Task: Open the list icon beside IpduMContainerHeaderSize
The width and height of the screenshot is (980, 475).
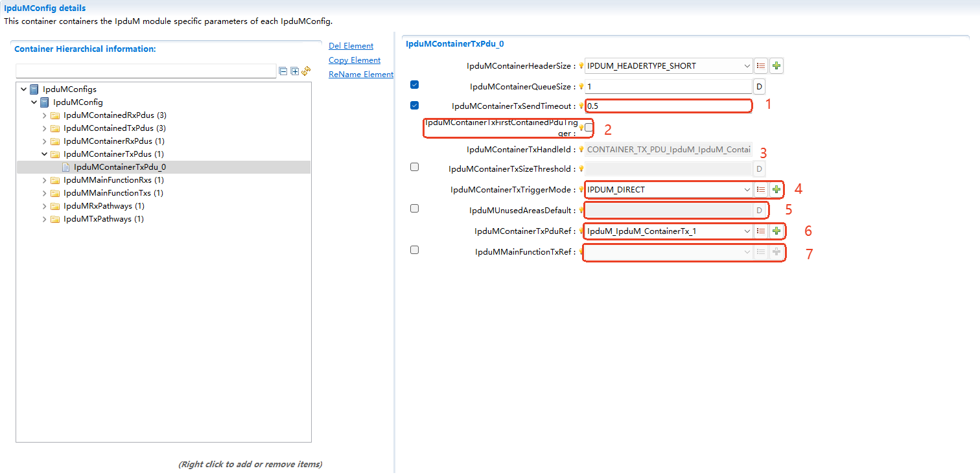Action: tap(760, 65)
